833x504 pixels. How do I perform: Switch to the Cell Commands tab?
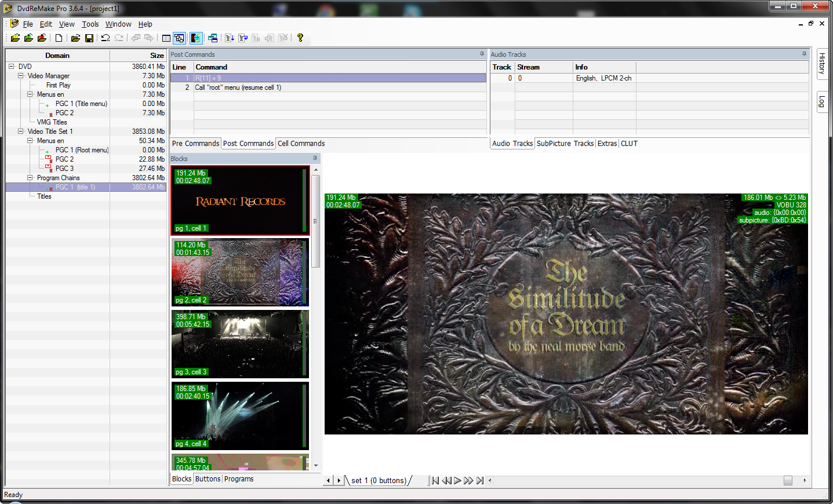point(301,144)
